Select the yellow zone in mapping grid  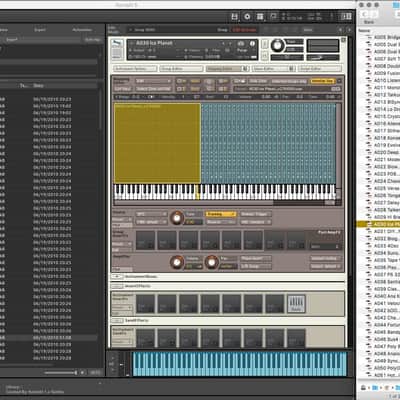click(157, 143)
